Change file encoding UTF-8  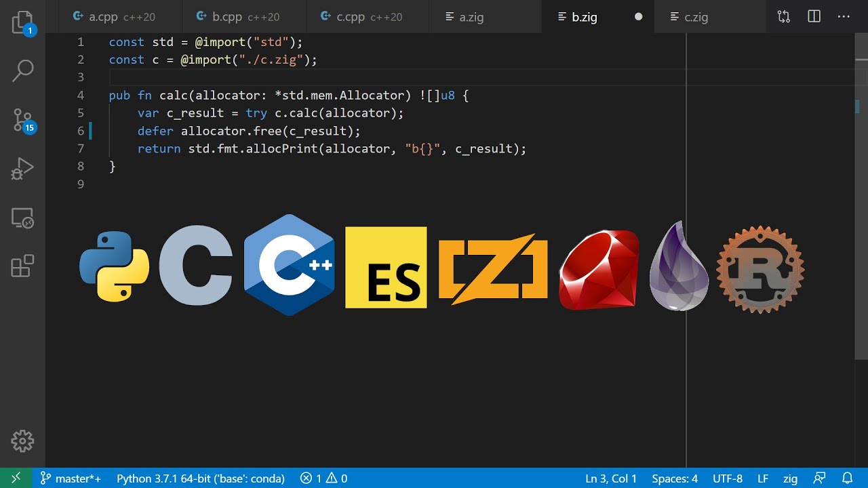click(728, 479)
